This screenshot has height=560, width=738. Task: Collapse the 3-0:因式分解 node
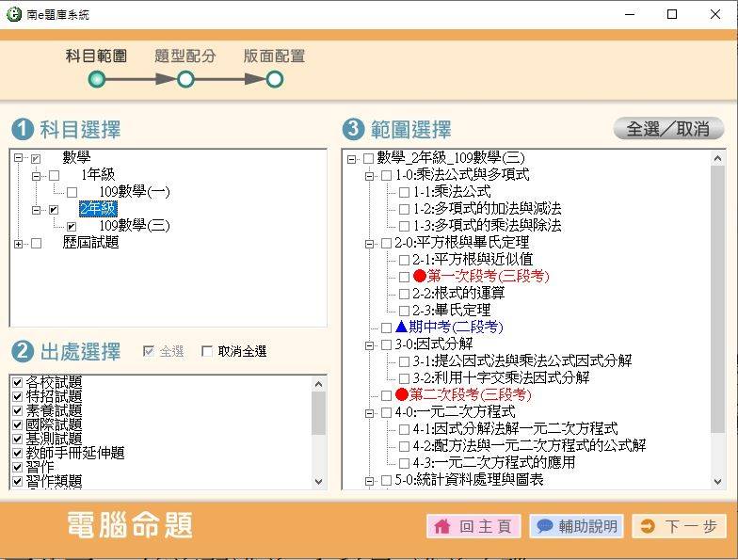click(369, 345)
